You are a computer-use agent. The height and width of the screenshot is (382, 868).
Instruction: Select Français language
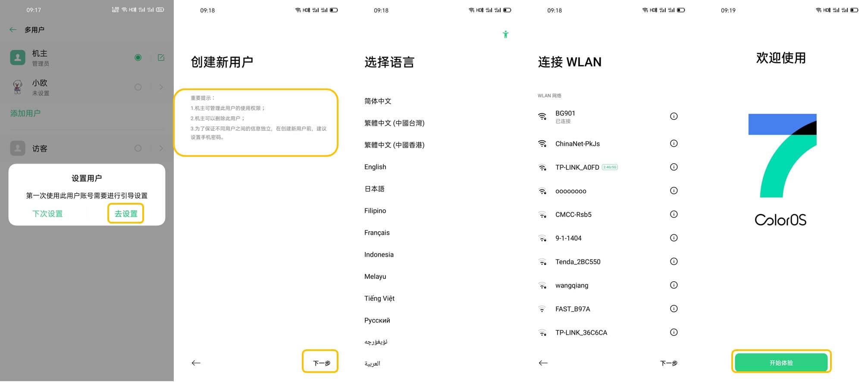pyautogui.click(x=377, y=233)
